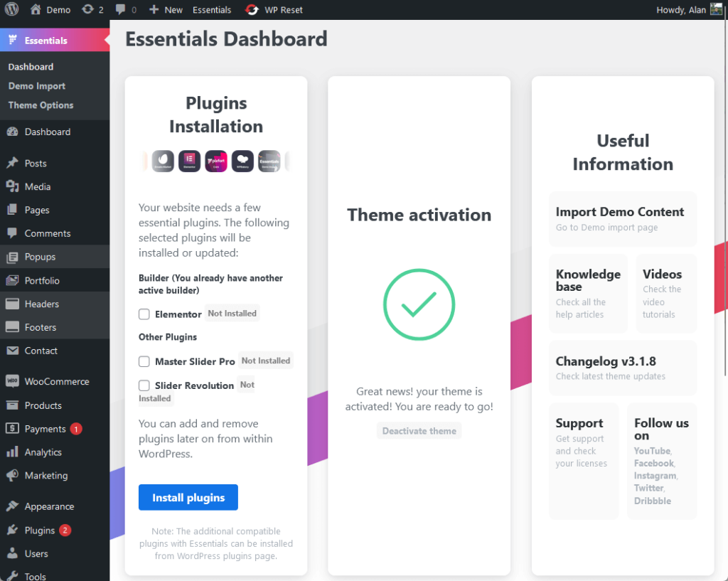The height and width of the screenshot is (581, 728).
Task: Click the Footers icon in sidebar
Action: 13,327
